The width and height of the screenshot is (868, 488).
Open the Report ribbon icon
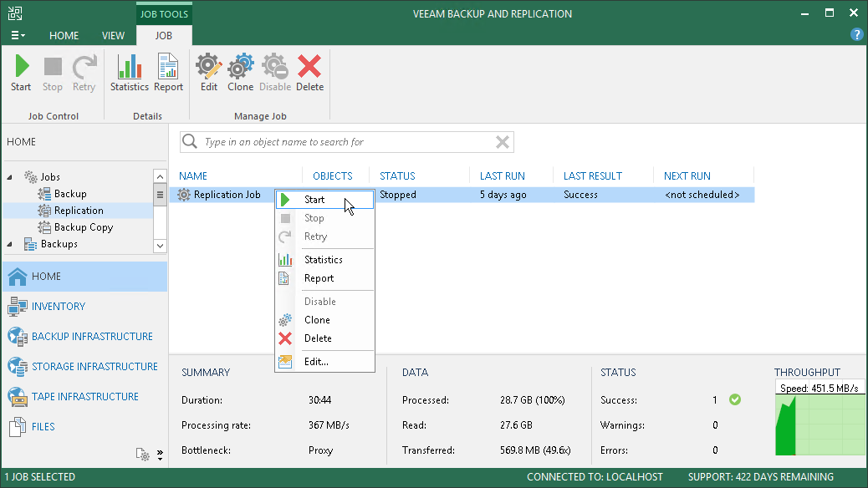tap(168, 73)
